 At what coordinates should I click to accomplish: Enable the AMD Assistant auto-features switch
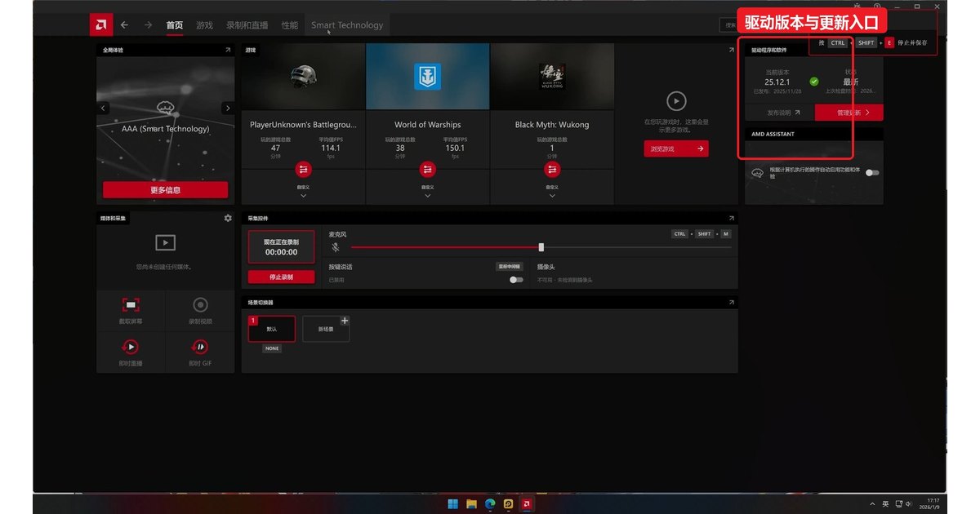[873, 173]
